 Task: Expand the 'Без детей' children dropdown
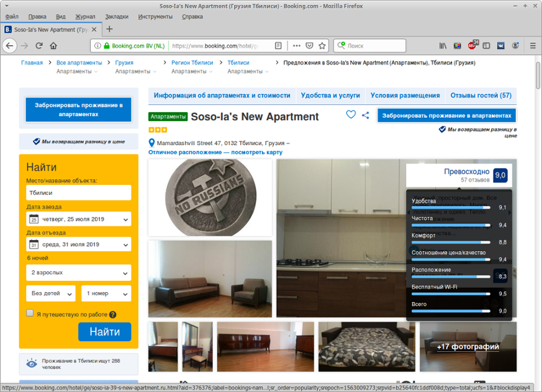pos(51,293)
